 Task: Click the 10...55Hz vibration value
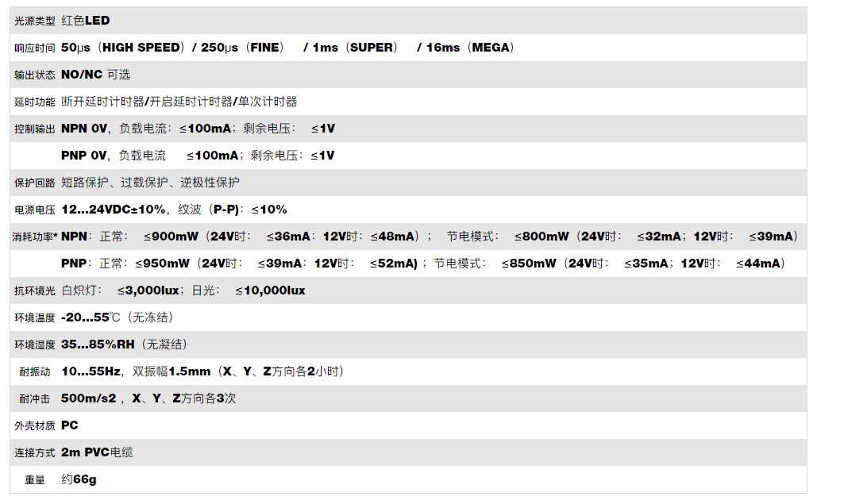point(91,371)
